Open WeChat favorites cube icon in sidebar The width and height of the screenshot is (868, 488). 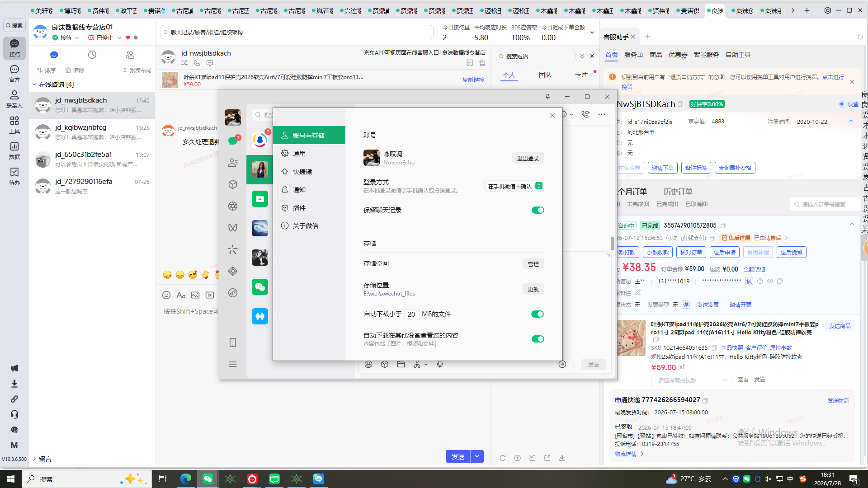(233, 184)
